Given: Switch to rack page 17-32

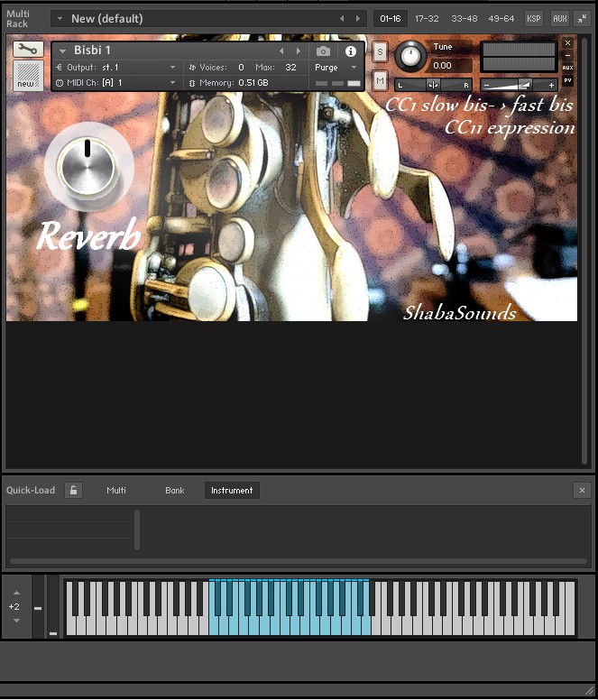Looking at the screenshot, I should [x=427, y=18].
